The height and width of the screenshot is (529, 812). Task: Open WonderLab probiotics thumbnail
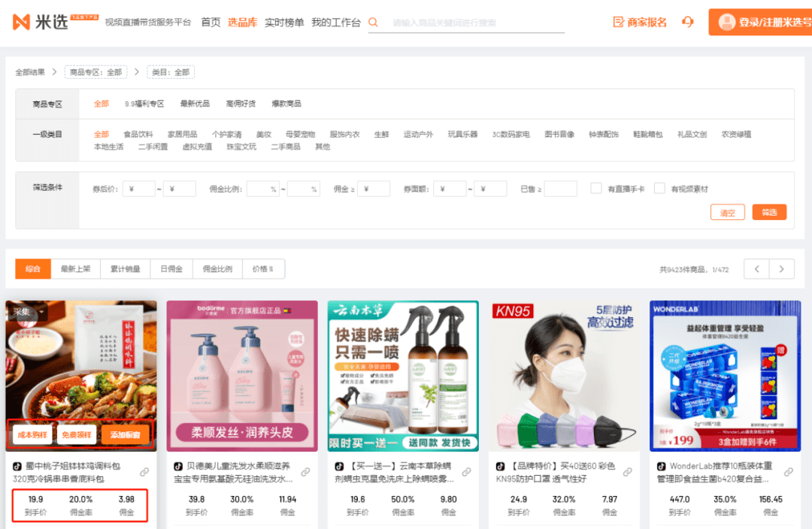[726, 376]
